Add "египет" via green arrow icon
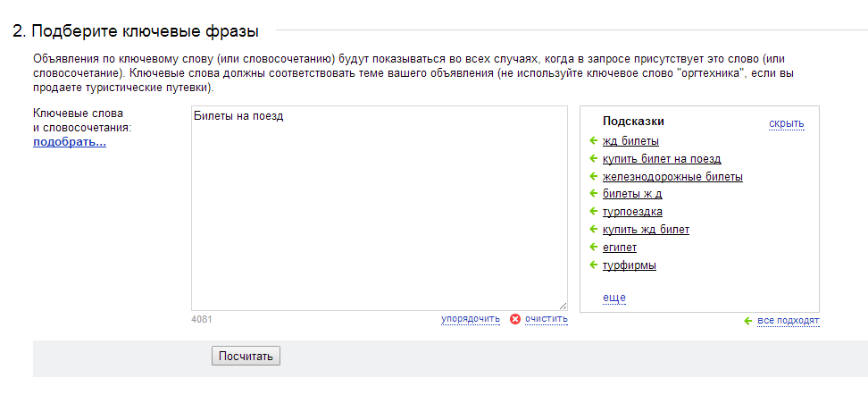The width and height of the screenshot is (868, 395). [x=594, y=247]
